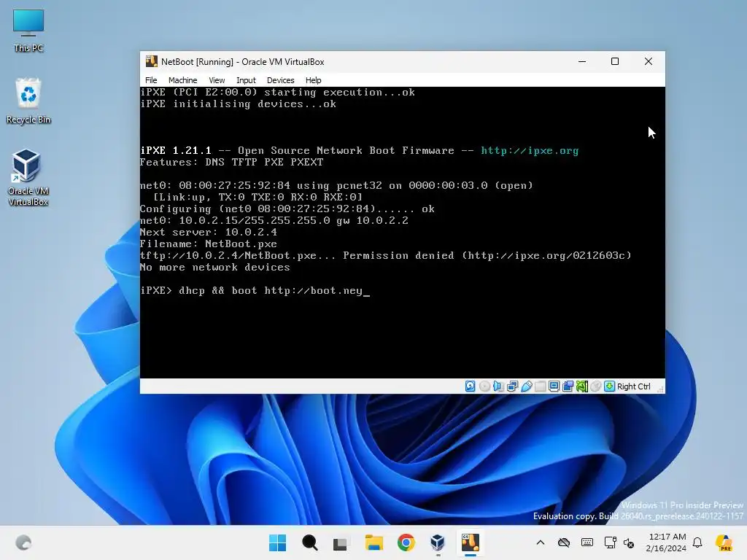Click the Right Ctrl host key label
Image resolution: width=747 pixels, height=560 pixels.
pos(634,386)
